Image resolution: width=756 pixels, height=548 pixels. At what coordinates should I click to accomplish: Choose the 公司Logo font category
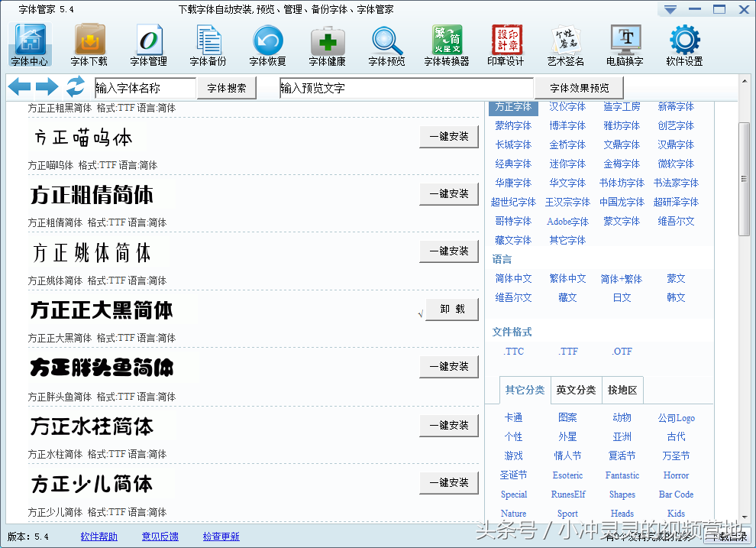pyautogui.click(x=676, y=418)
